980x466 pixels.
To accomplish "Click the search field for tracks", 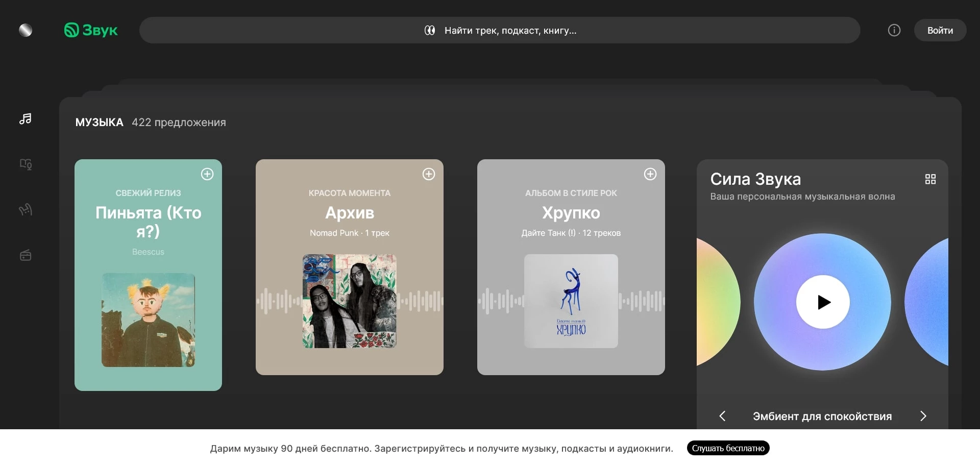I will pos(500,30).
